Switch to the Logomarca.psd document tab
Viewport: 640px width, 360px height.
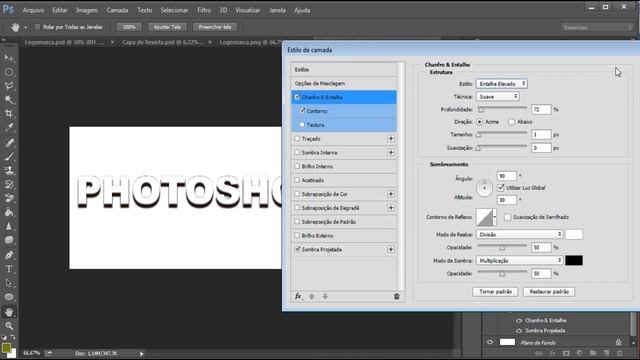tap(64, 42)
